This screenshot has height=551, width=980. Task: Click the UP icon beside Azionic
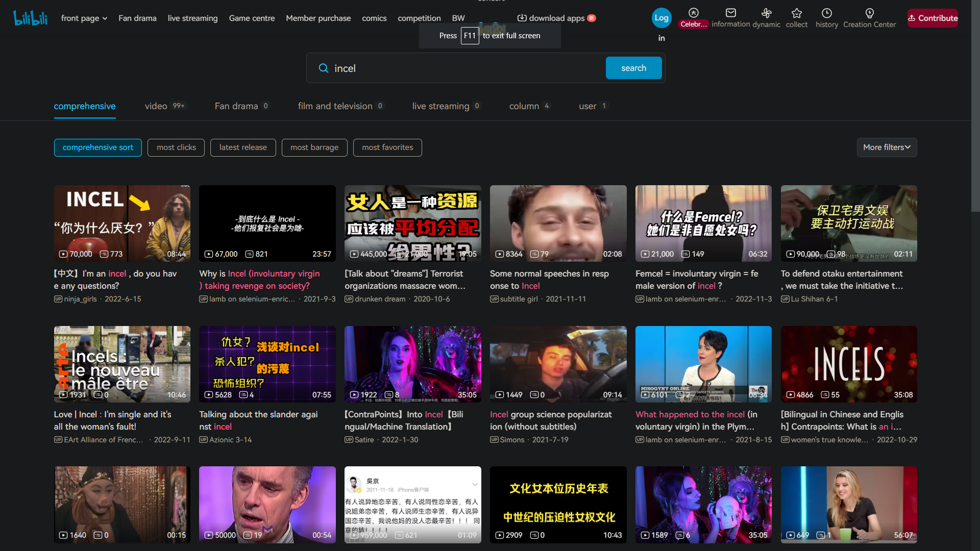[203, 440]
